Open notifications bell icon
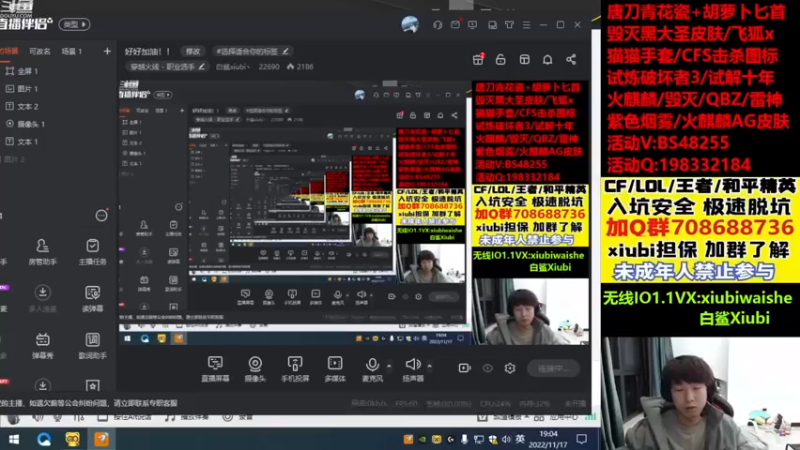 [x=547, y=59]
